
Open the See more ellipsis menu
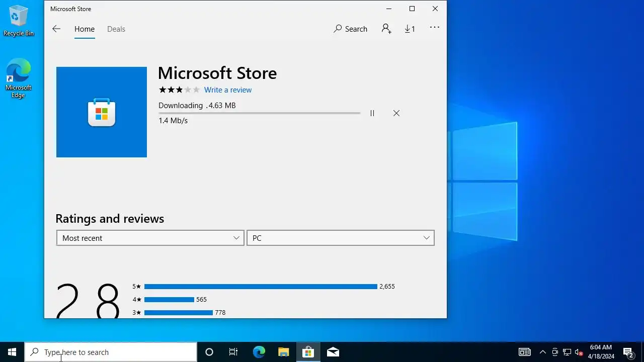tap(435, 28)
